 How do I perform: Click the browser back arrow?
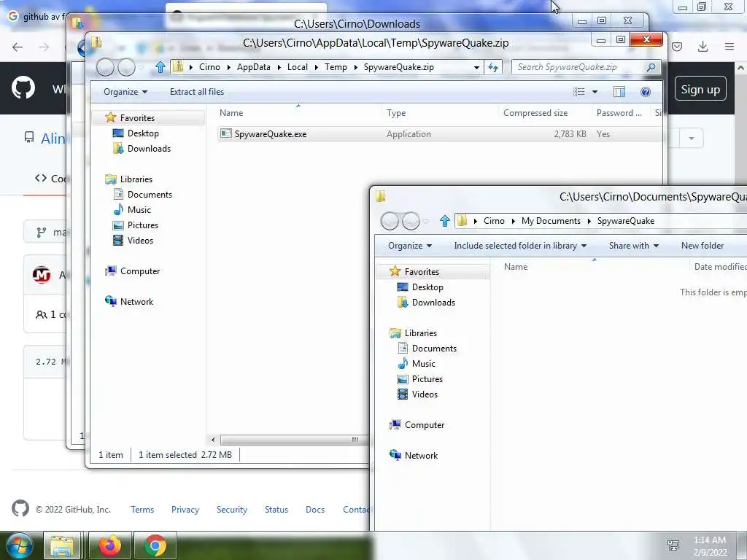[18, 47]
